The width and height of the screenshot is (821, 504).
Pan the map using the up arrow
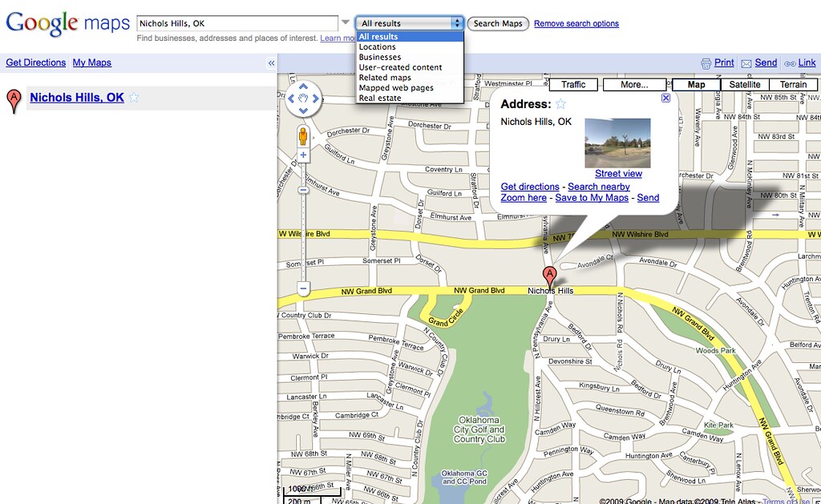304,87
